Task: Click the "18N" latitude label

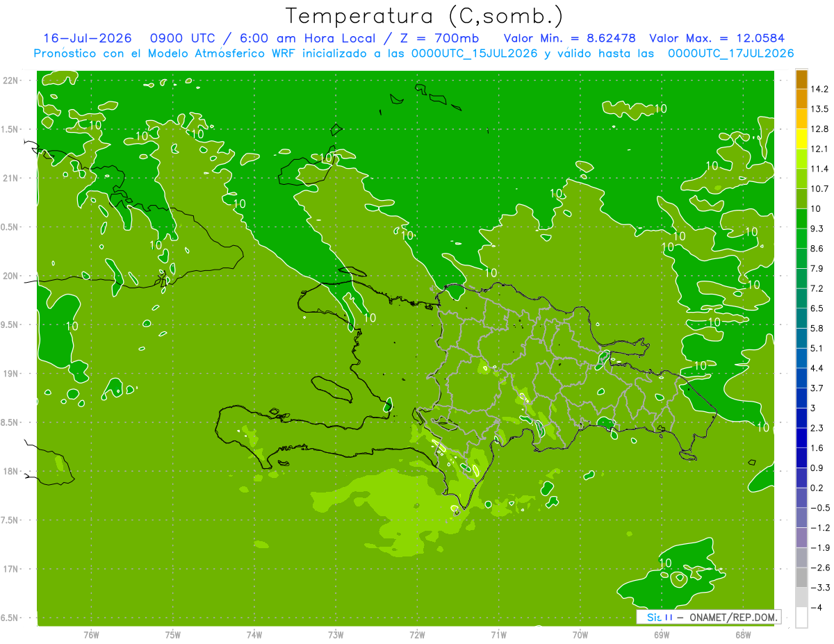Action: 11,471
